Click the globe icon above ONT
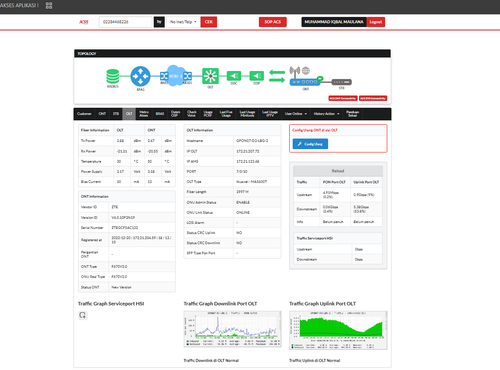This screenshot has height=370, width=500. click(x=306, y=71)
